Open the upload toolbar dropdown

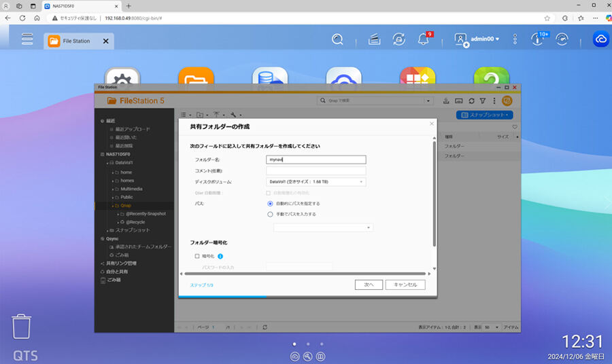tap(218, 115)
